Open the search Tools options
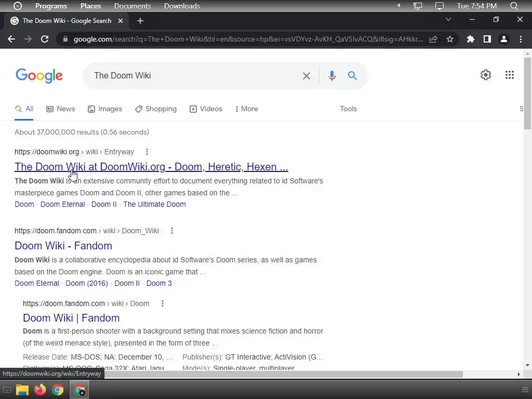This screenshot has width=532, height=399. click(348, 109)
